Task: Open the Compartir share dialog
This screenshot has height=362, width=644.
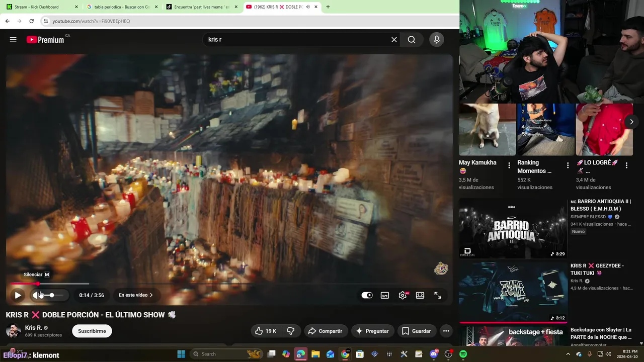Action: 325,331
